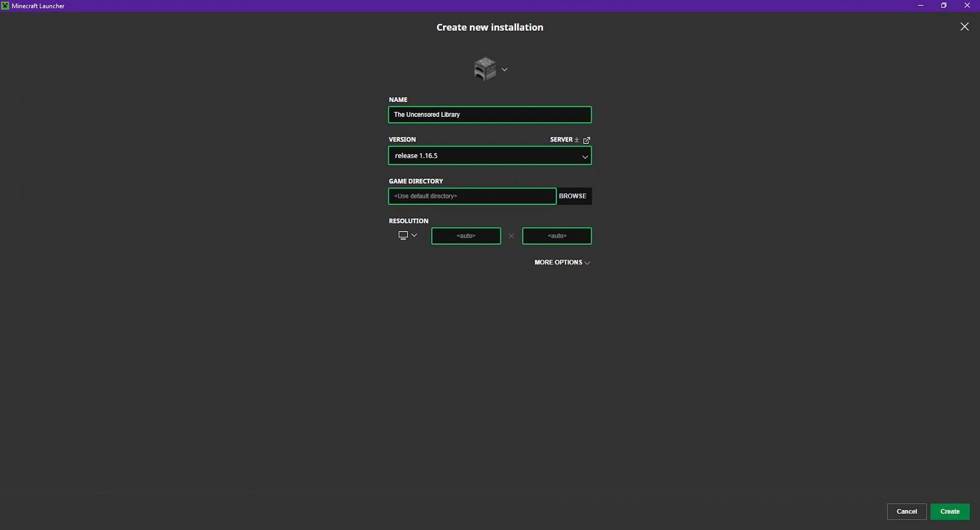Select the resolution width auto field
This screenshot has width=980, height=530.
point(465,236)
